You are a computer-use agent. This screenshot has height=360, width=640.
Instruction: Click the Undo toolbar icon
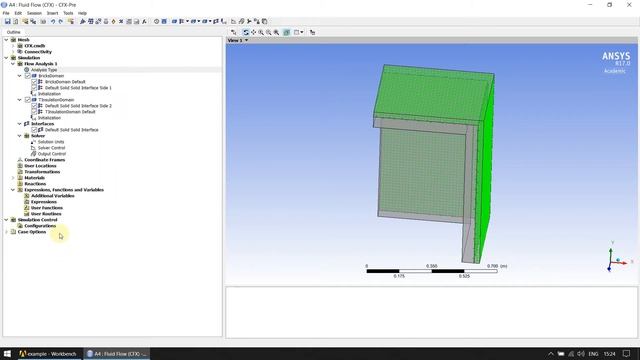pos(53,21)
